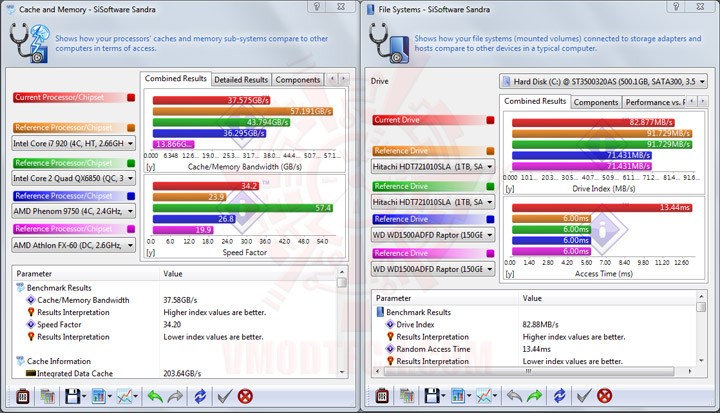The image size is (720, 413).
Task: Open the Intel Core 2 Quad QX6850 dropdown
Action: pos(73,178)
